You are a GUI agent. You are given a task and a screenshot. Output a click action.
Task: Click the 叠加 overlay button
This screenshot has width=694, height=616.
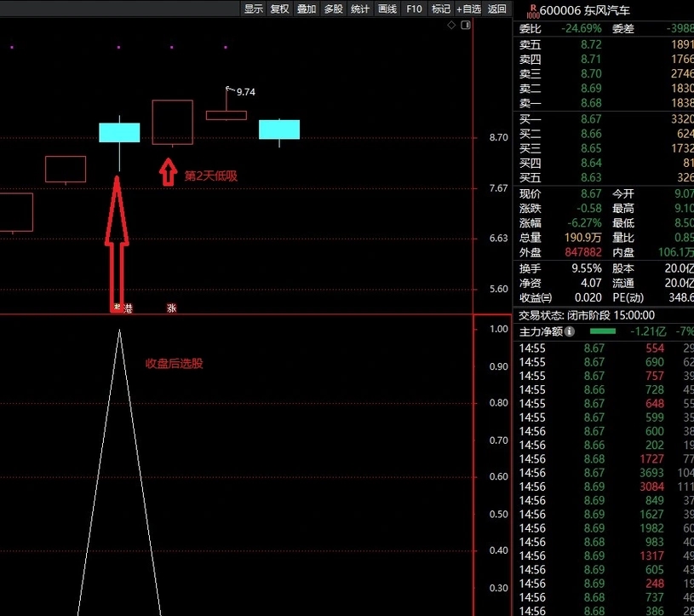pos(307,9)
